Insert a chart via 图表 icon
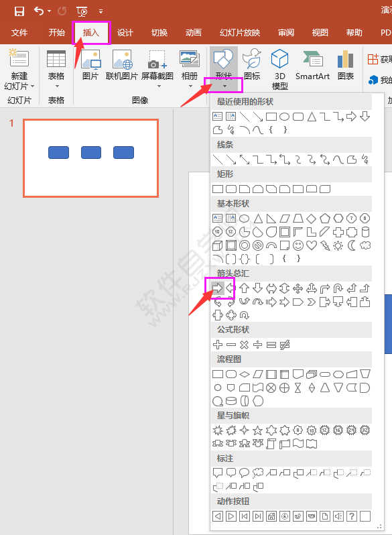The width and height of the screenshot is (392, 535). pyautogui.click(x=345, y=65)
